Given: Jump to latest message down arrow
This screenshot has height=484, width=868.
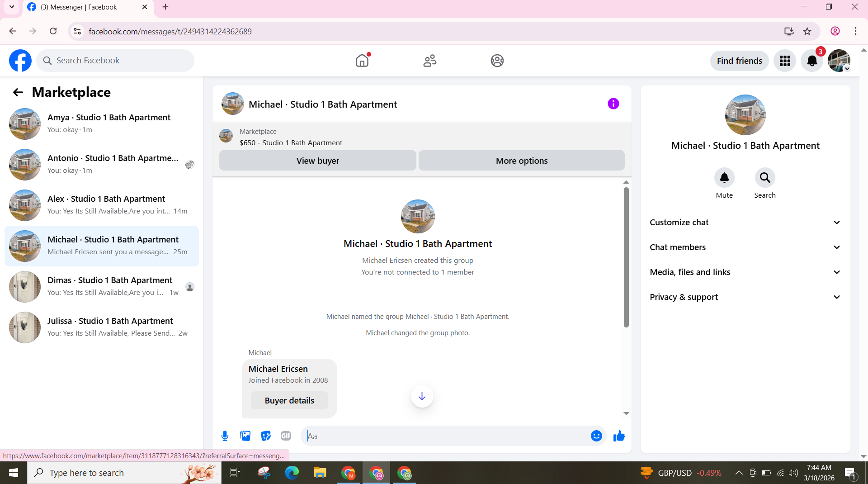Looking at the screenshot, I should [x=422, y=396].
